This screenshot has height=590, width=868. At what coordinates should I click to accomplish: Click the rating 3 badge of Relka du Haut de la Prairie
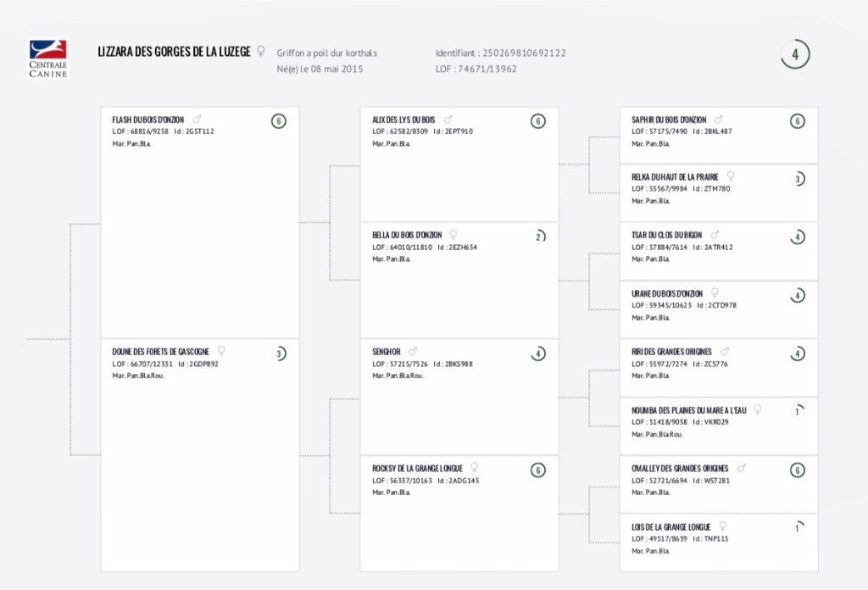797,179
